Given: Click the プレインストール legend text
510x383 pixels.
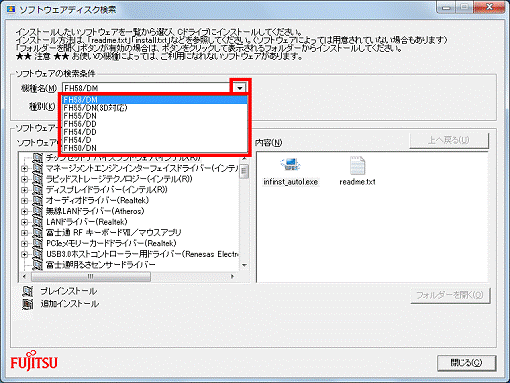Looking at the screenshot, I should click(x=69, y=291).
